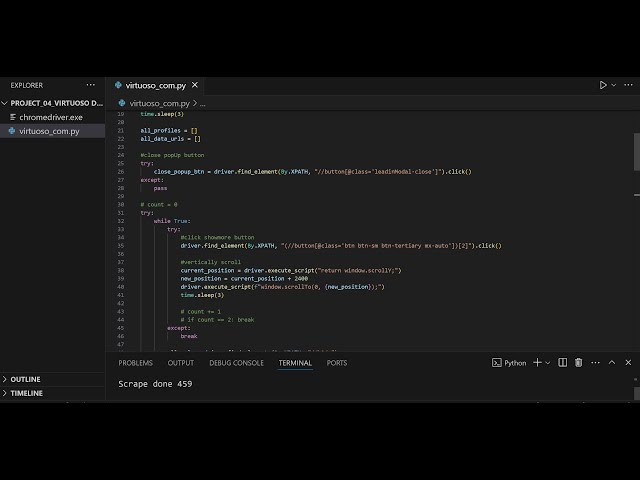The image size is (640, 480).
Task: Click virtuoso_com.py breadcrumb path segment
Action: (159, 103)
